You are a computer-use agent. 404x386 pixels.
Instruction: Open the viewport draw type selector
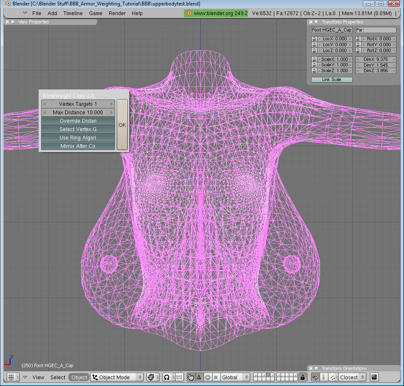(152, 377)
